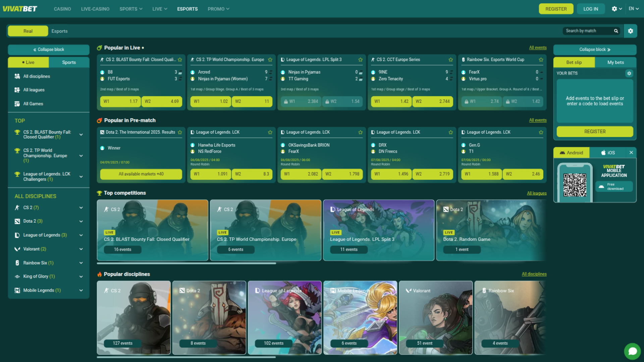
Task: Click the live chat support bubble icon
Action: (x=632, y=351)
